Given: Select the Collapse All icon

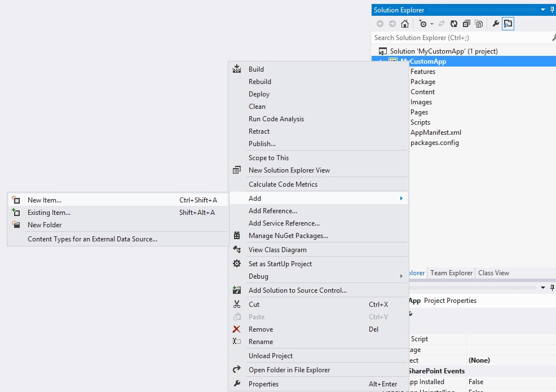Looking at the screenshot, I should 466,24.
